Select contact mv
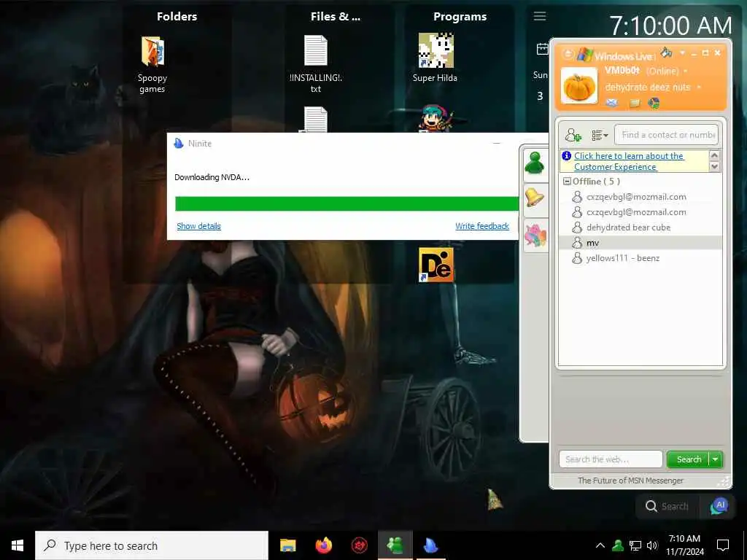Image resolution: width=747 pixels, height=560 pixels. (640, 243)
